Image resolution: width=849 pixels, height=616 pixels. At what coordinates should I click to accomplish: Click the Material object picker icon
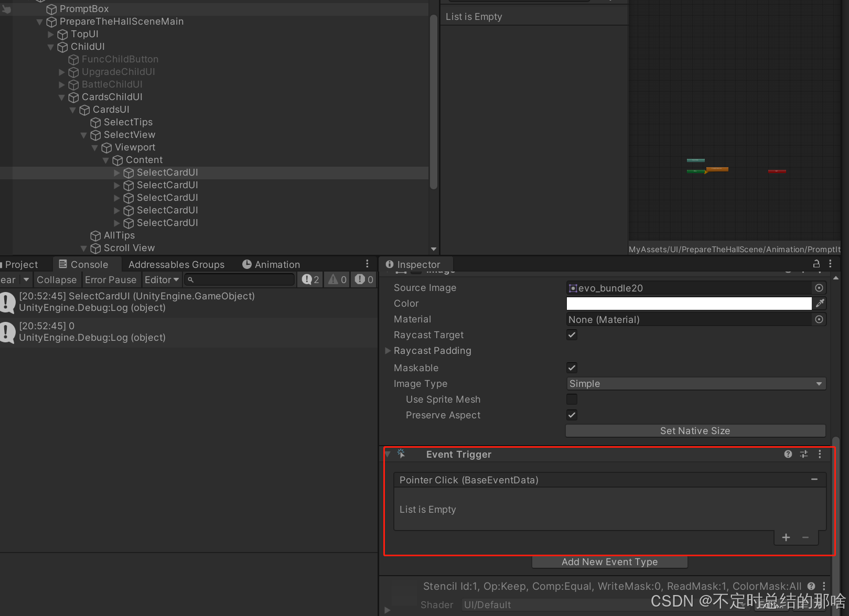pyautogui.click(x=819, y=319)
